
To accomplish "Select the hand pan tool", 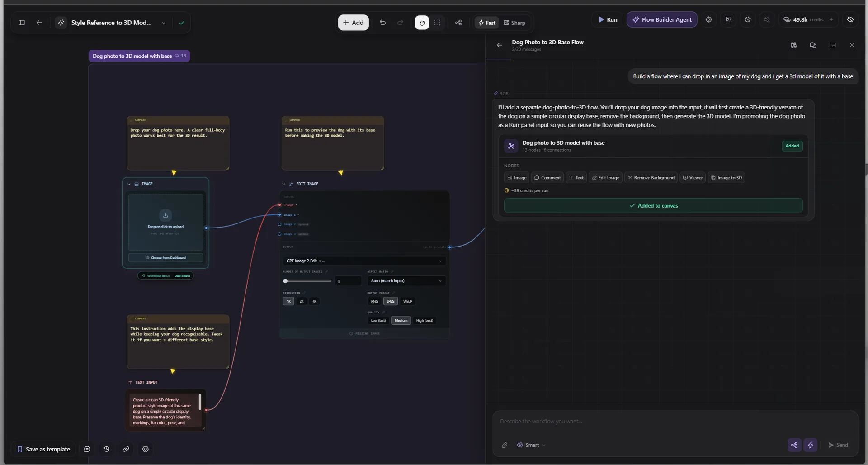I will [422, 23].
